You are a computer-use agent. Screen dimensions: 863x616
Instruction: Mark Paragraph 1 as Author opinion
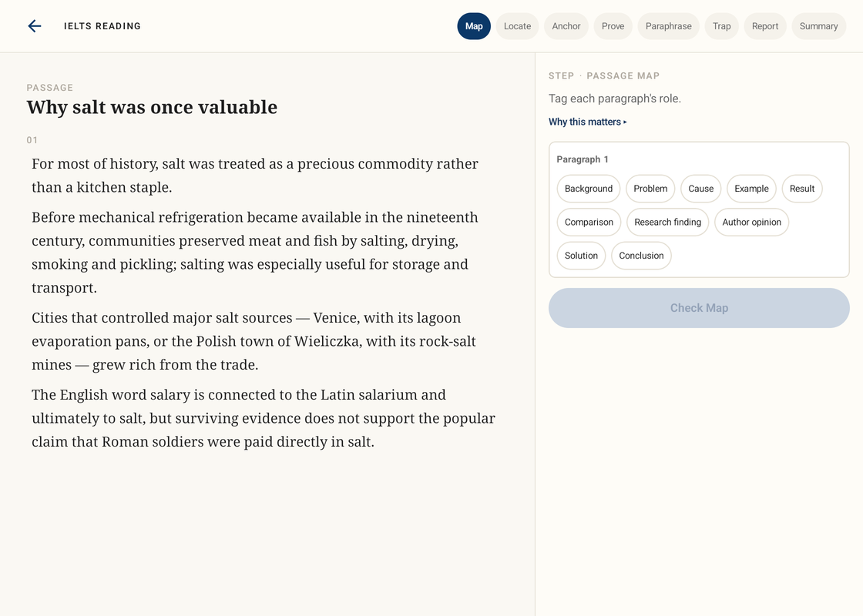752,223
